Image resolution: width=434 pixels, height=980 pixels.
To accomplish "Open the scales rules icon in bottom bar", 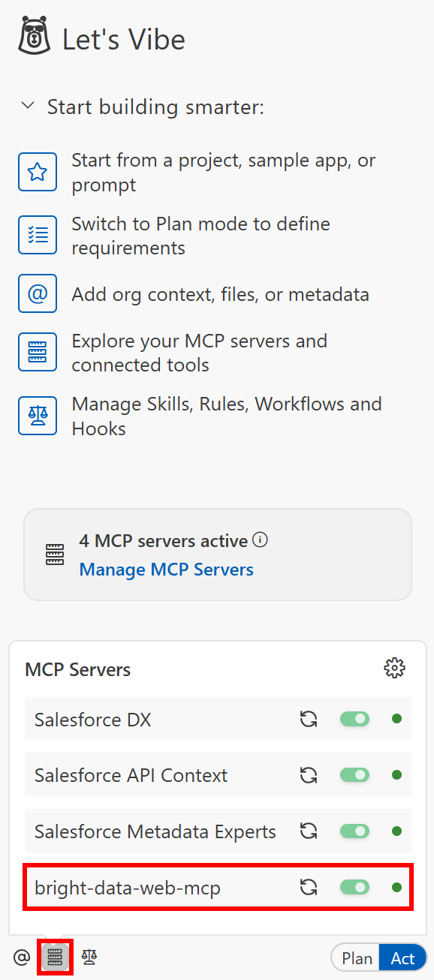I will pyautogui.click(x=89, y=957).
